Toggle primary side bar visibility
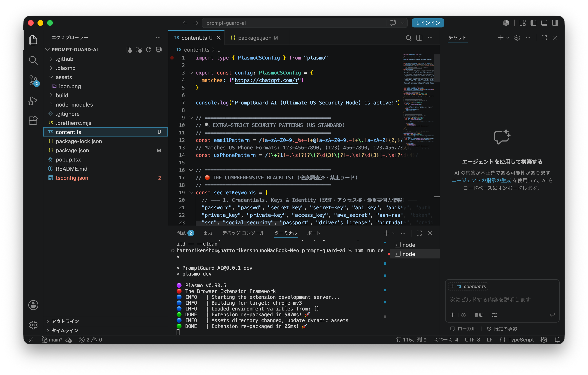 (x=533, y=23)
